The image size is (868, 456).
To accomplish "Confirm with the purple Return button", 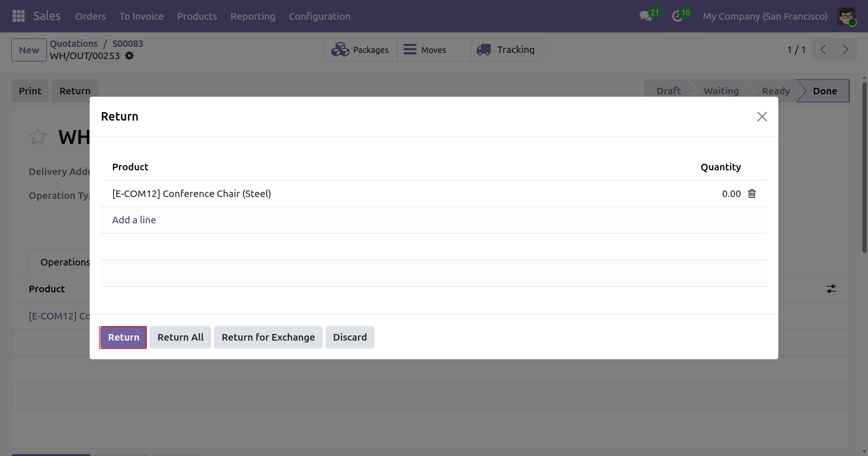I will [x=123, y=337].
